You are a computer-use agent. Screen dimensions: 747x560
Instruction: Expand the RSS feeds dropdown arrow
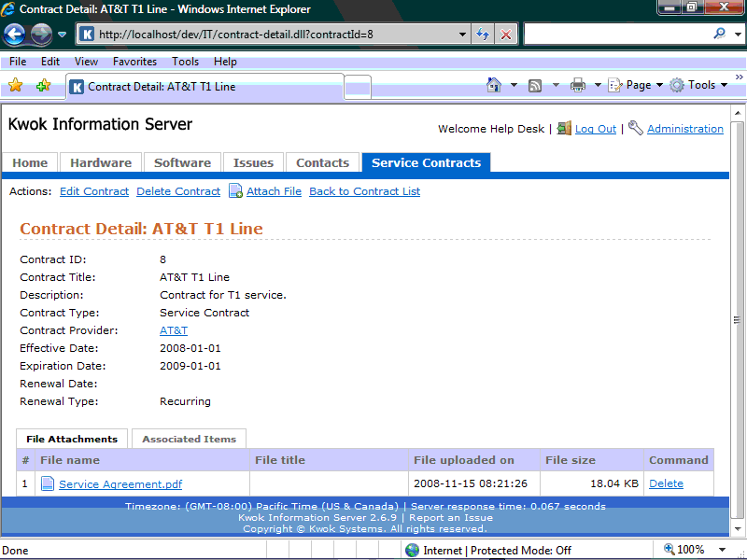coord(556,85)
